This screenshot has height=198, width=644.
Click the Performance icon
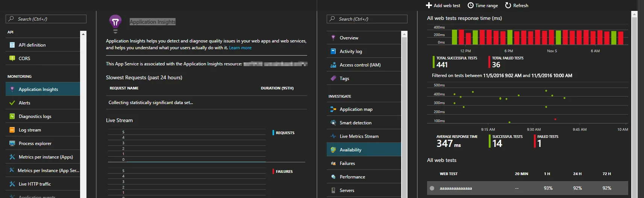point(333,177)
